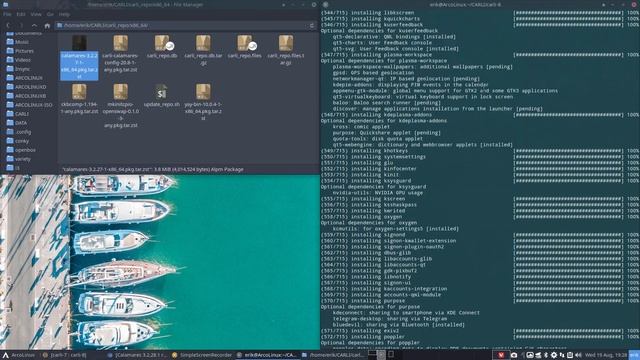Reload the folder with the refresh icon
This screenshot has width=640, height=360.
312,25
